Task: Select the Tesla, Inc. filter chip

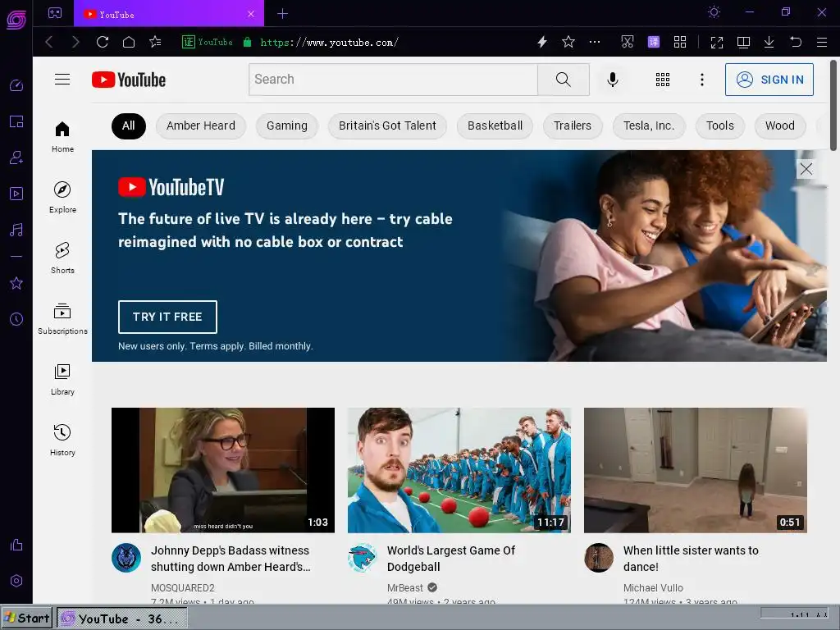Action: (x=649, y=126)
